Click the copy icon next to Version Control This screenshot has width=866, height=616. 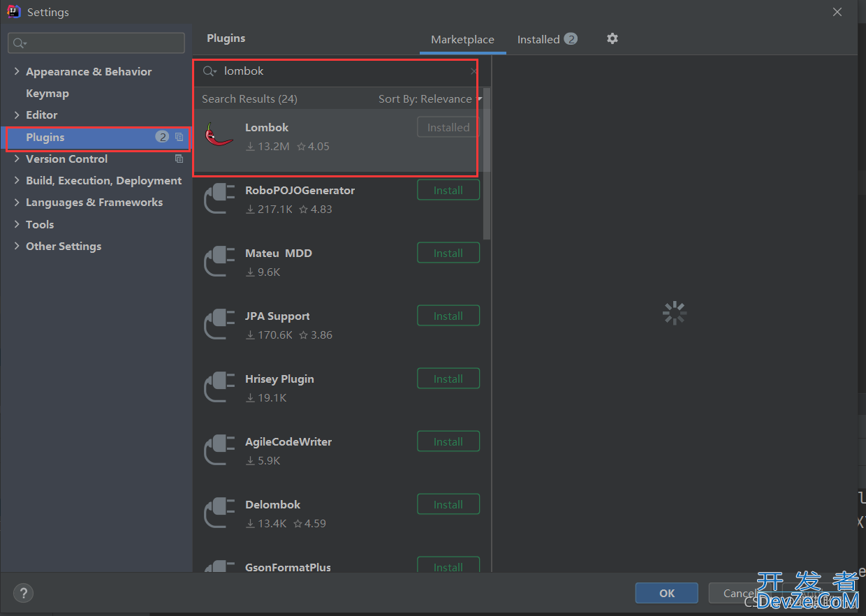[179, 159]
